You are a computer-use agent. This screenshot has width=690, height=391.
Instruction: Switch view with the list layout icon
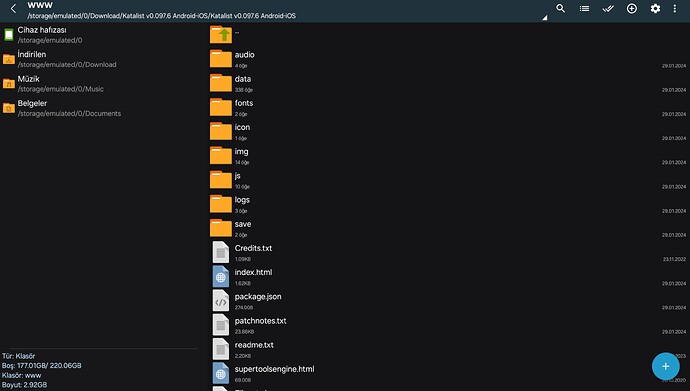tap(584, 8)
